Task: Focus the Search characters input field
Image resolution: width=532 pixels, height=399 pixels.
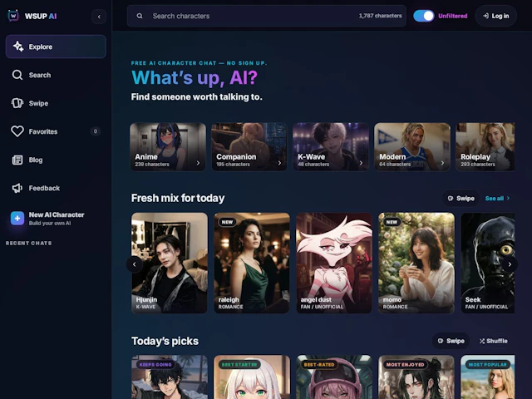Action: [x=266, y=16]
